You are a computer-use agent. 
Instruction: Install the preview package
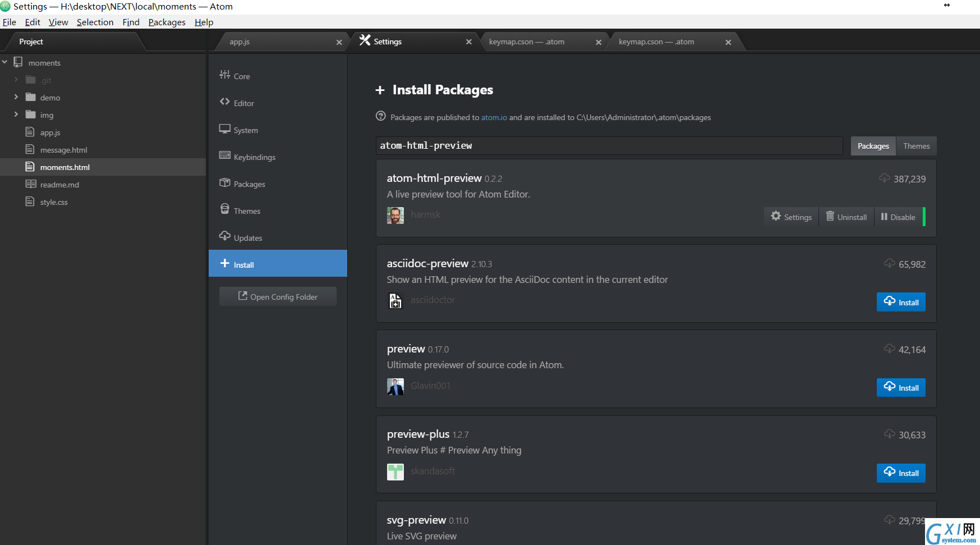[x=901, y=387]
